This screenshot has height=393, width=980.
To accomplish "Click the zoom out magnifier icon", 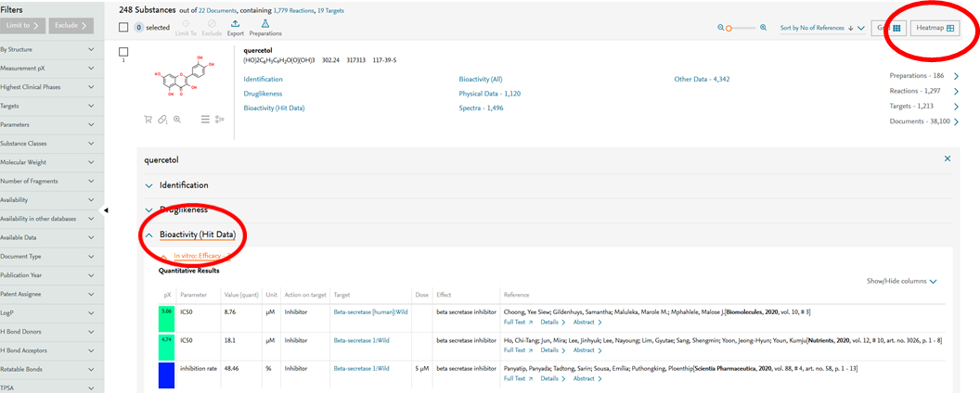I will point(721,28).
